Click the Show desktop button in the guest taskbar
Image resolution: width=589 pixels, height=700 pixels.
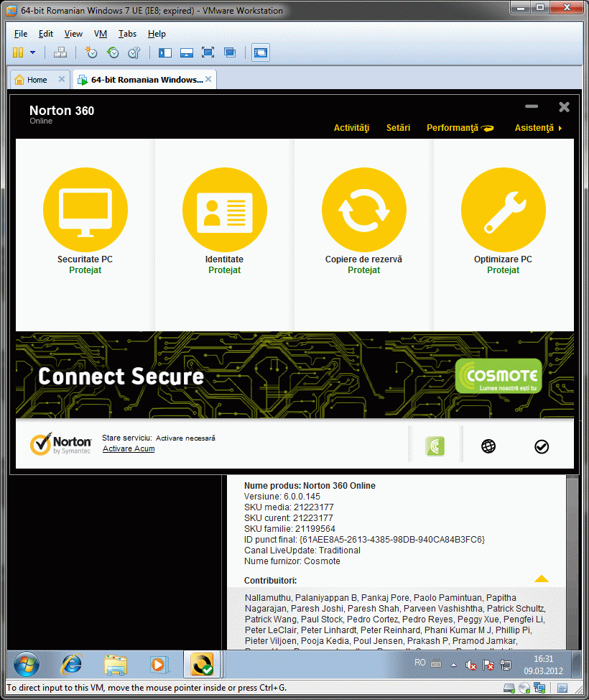pyautogui.click(x=577, y=664)
